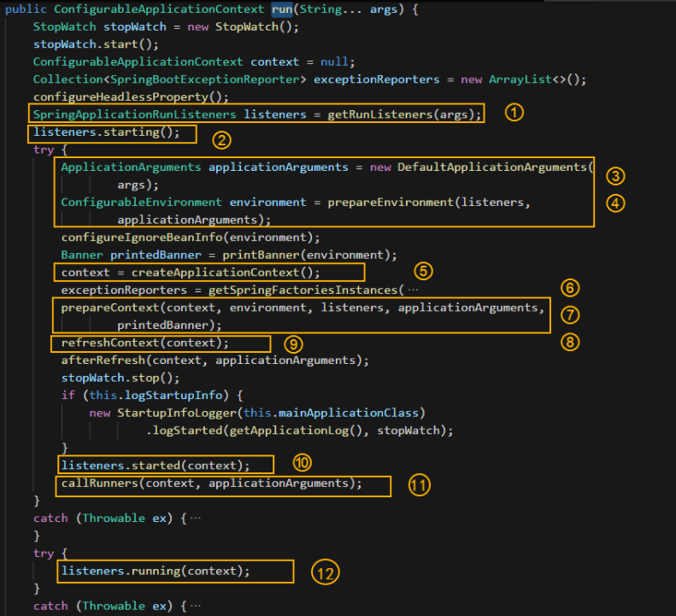The height and width of the screenshot is (616, 676).
Task: Click stopWatch.stop() statement
Action: tap(121, 378)
